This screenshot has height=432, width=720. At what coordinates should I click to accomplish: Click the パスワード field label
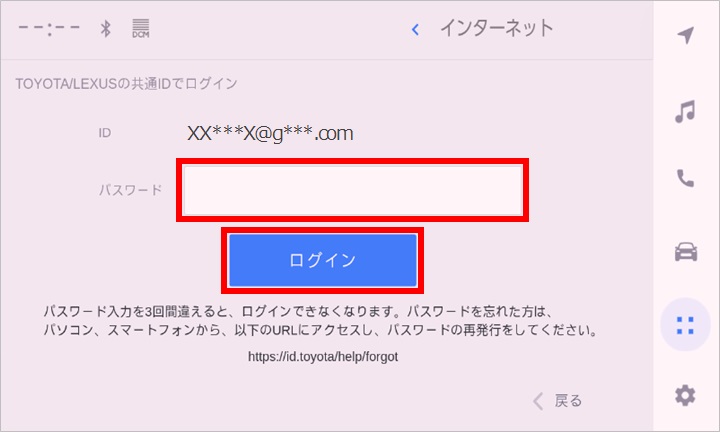point(130,190)
